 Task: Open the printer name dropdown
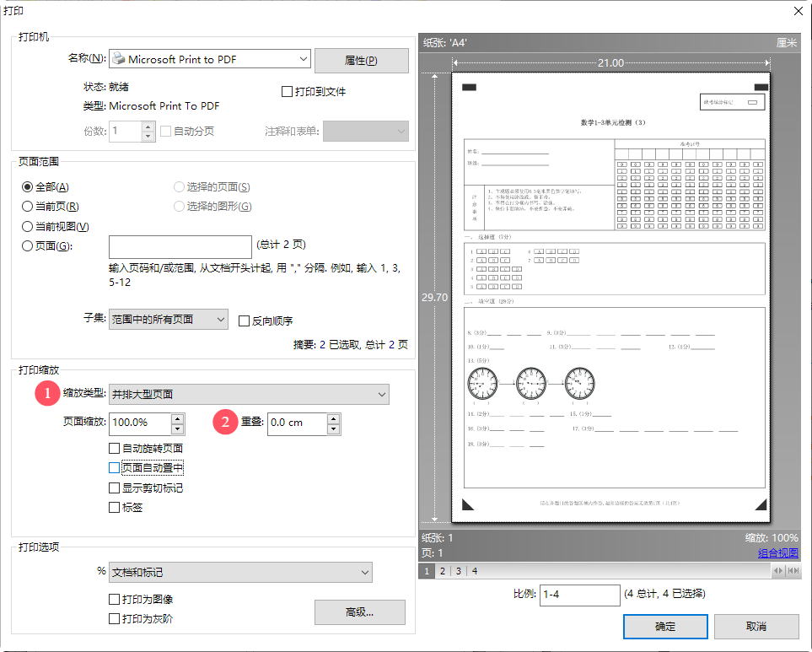pos(304,59)
